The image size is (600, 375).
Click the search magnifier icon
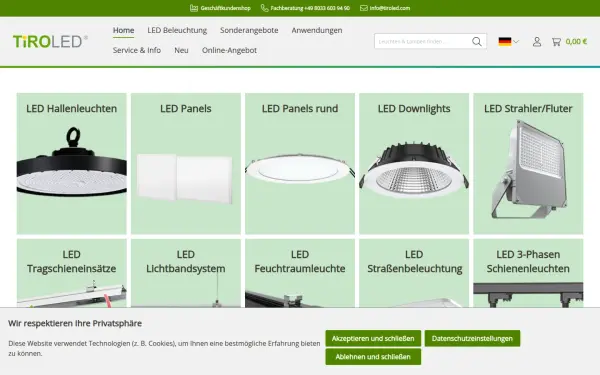476,41
